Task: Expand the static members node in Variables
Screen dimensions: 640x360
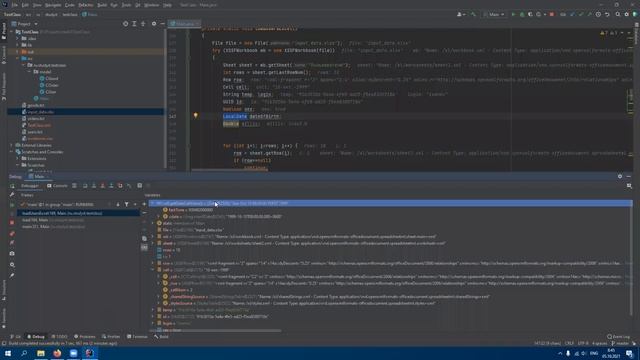Action: point(153,223)
